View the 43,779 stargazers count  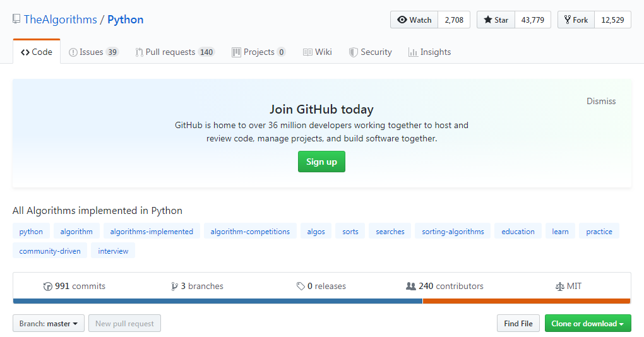pos(533,20)
